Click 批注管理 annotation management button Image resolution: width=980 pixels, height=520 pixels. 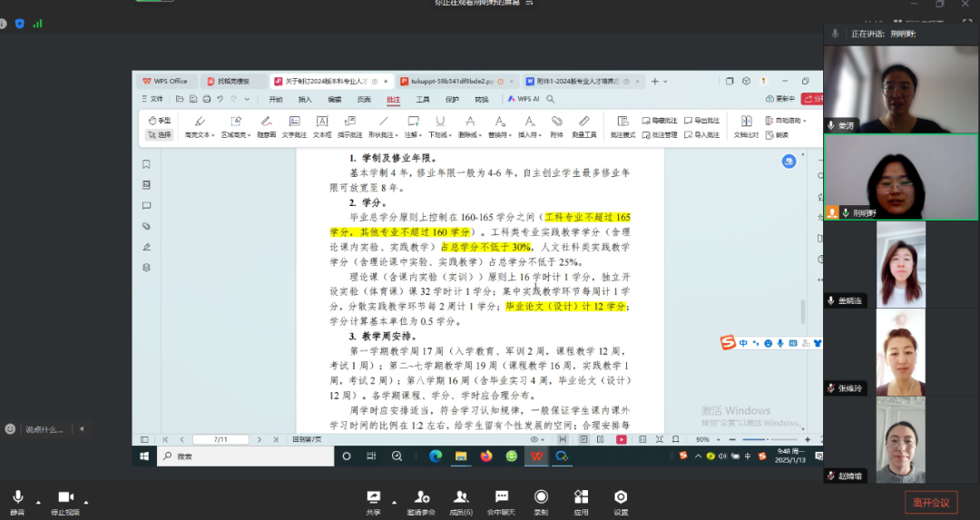point(659,135)
